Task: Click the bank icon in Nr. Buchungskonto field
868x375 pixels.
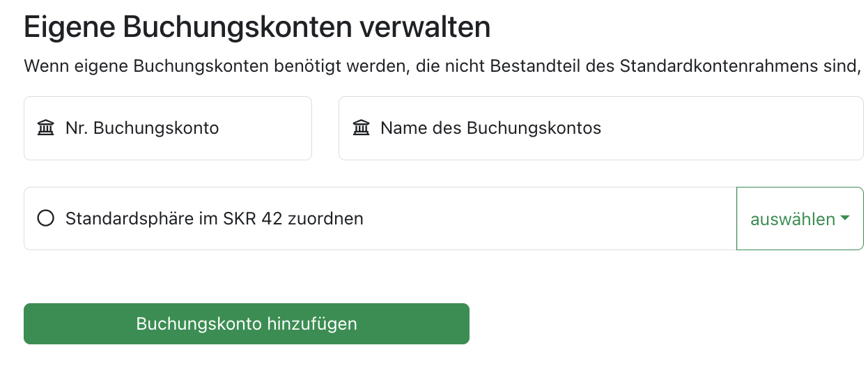Action: point(46,128)
